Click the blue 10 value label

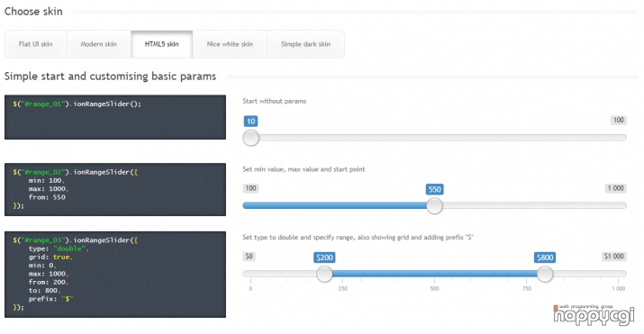coord(251,121)
